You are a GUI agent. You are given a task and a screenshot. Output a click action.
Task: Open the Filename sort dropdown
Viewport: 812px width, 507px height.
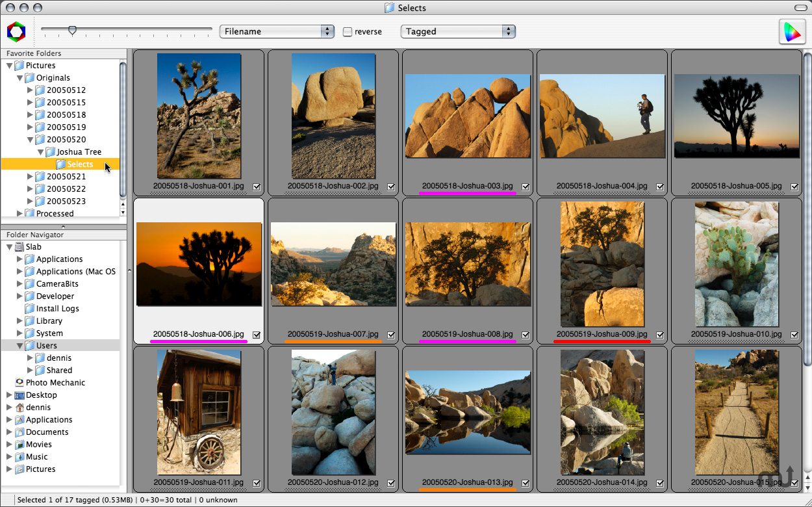(x=277, y=31)
